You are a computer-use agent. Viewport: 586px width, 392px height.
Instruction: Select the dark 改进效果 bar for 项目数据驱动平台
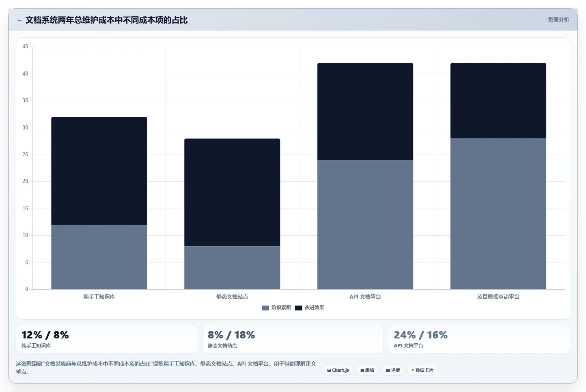(498, 101)
